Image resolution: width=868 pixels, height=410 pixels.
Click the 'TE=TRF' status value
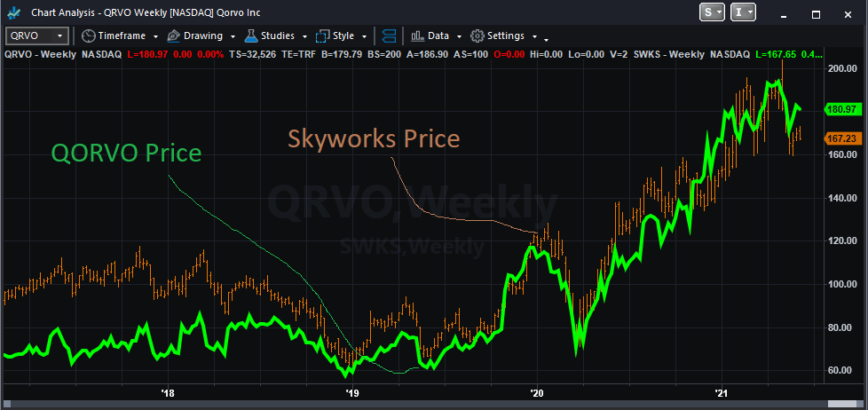point(299,54)
